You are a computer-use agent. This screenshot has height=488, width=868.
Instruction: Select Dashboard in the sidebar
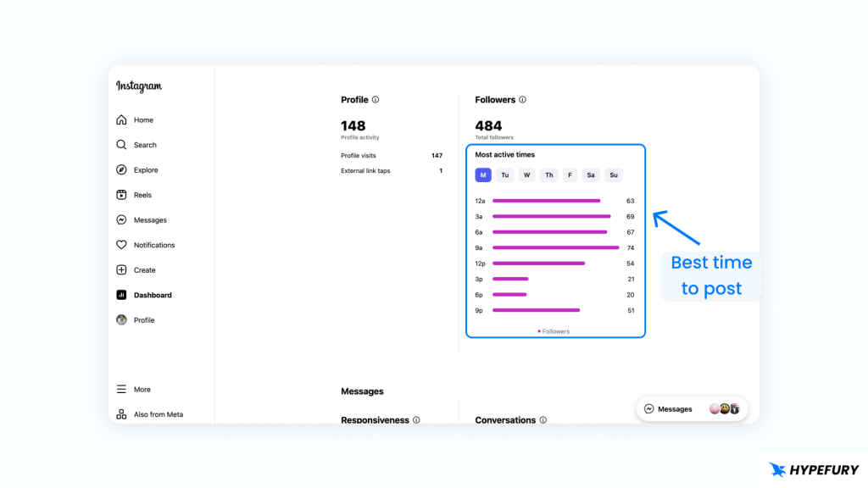coord(152,295)
